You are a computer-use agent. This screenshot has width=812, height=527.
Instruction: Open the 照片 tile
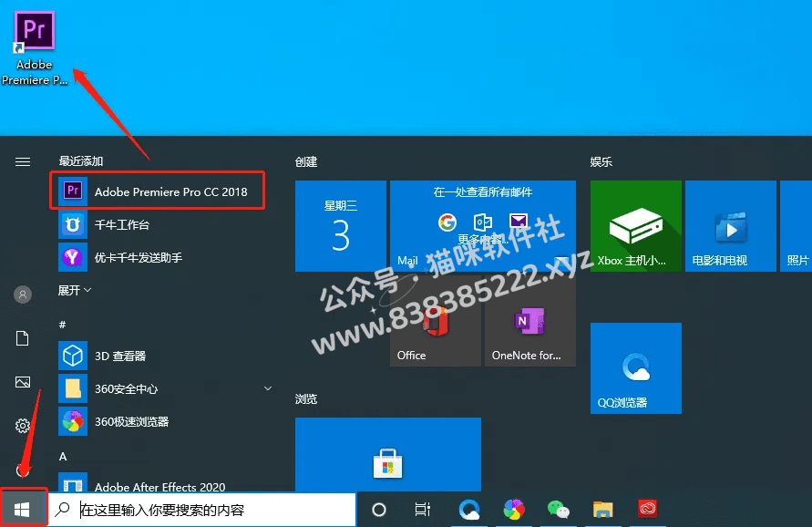tap(796, 226)
